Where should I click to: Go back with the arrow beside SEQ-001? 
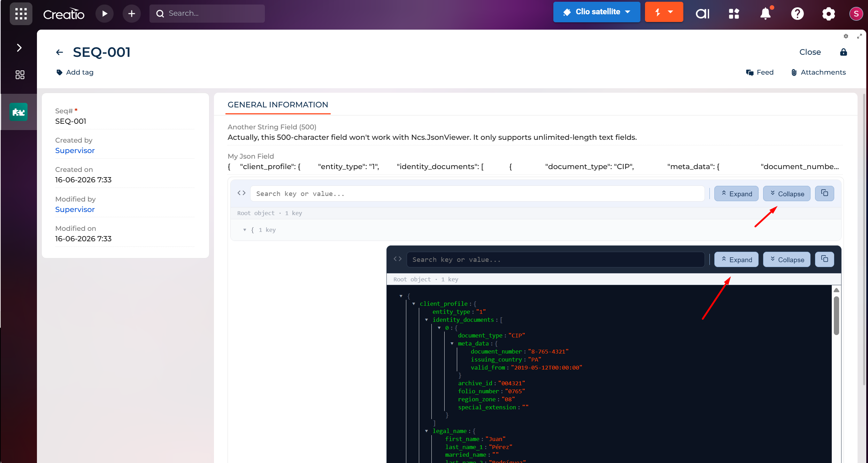pos(60,52)
